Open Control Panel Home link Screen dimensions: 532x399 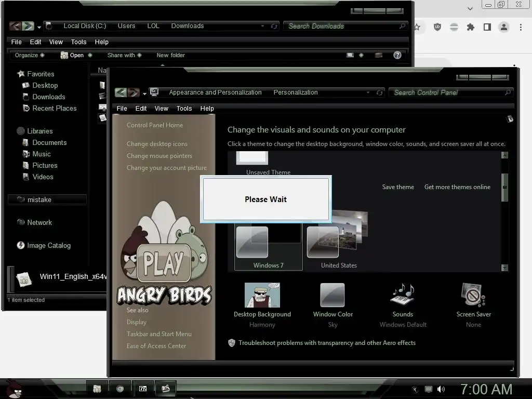[x=155, y=125]
